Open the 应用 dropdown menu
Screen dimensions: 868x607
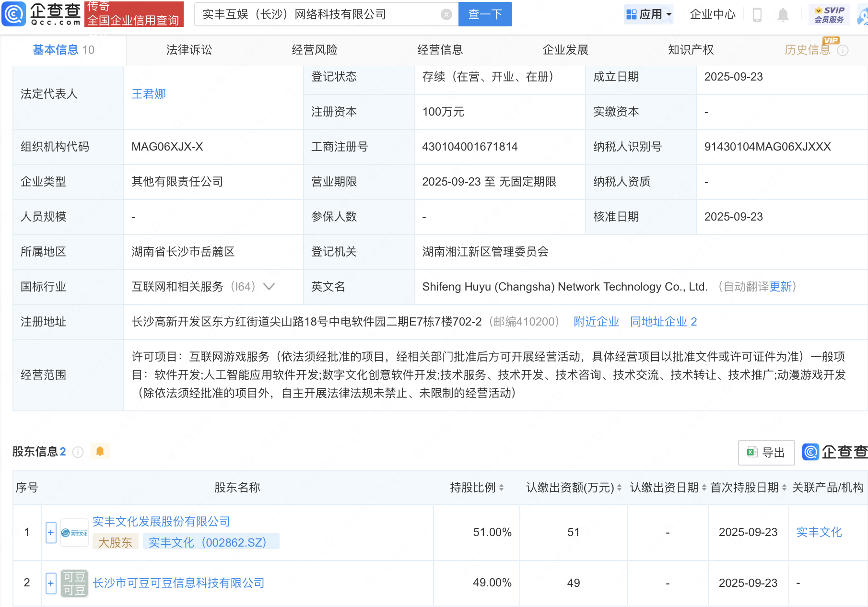649,14
